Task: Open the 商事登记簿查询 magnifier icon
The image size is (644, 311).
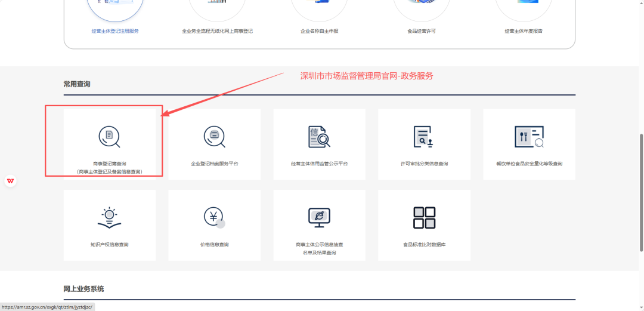Action: pos(109,137)
